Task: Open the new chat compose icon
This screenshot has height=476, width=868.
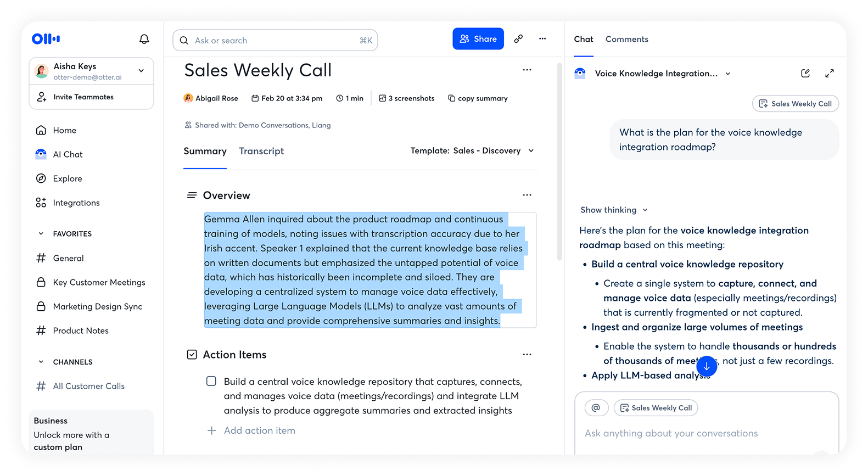Action: click(x=805, y=74)
